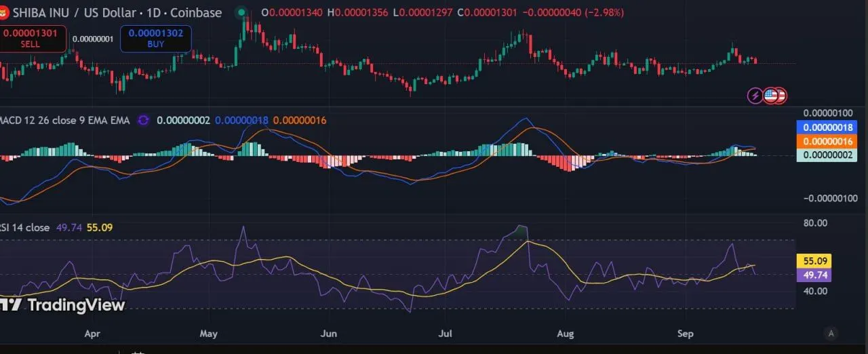Click the 80.00 level on RSI scale
The height and width of the screenshot is (354, 868).
pos(815,222)
